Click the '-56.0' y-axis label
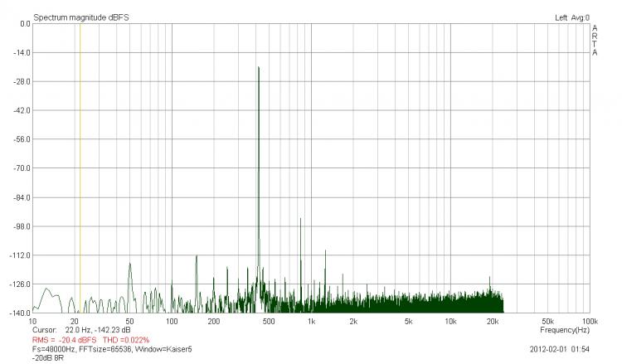The image size is (622, 364). click(x=22, y=139)
